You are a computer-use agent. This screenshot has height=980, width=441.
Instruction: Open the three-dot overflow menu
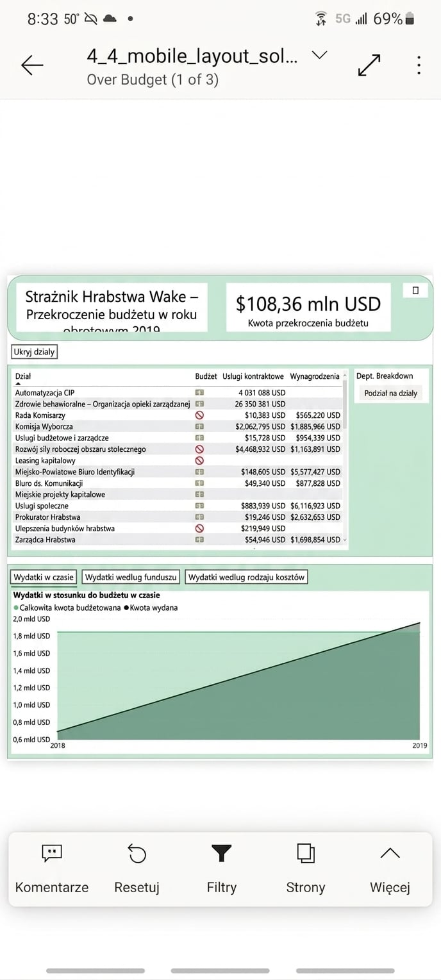(x=419, y=65)
